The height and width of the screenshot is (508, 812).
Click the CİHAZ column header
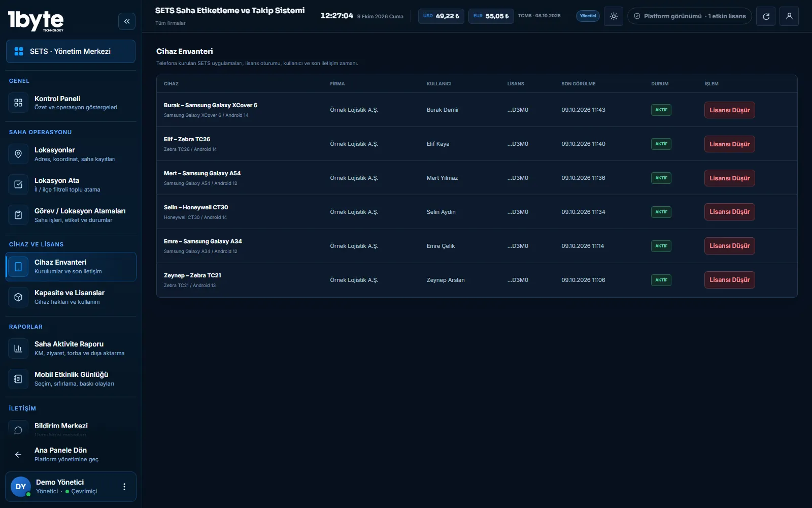[x=171, y=84]
